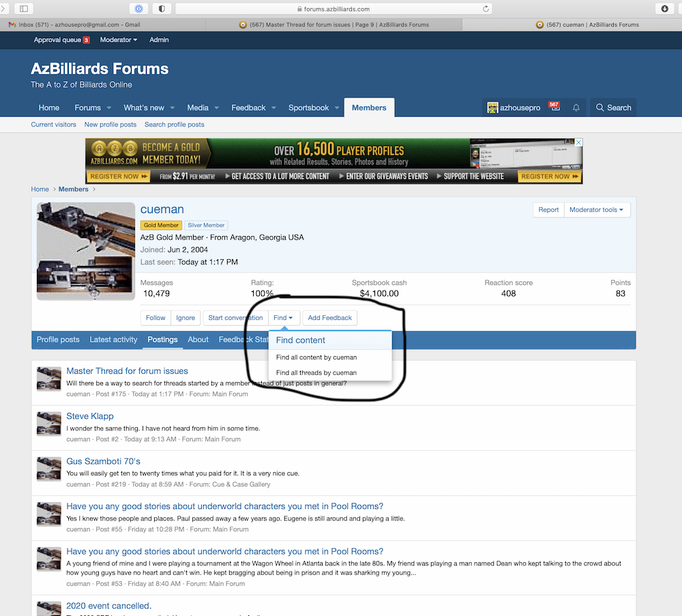This screenshot has width=682, height=616.
Task: Click the Points value 83
Action: coord(621,293)
